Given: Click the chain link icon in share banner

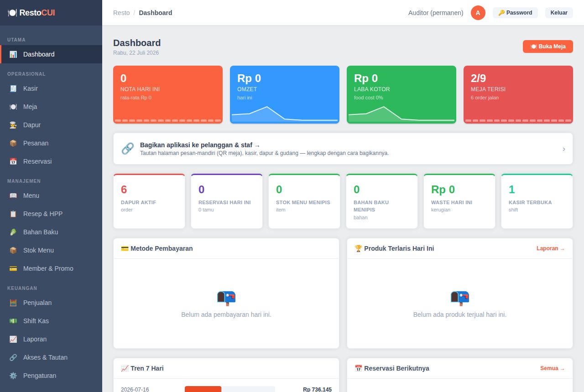Looking at the screenshot, I should pos(128,149).
